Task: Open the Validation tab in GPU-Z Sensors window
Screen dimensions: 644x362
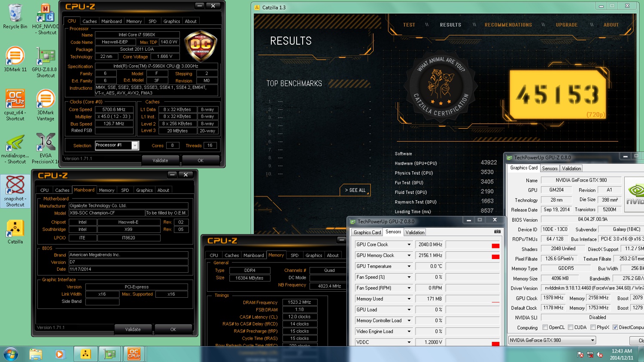Action: 415,232
